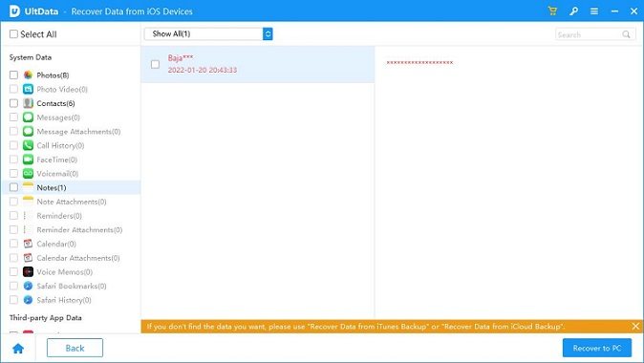Check the Photos(8) checkbox
This screenshot has height=363, width=644.
pyautogui.click(x=13, y=75)
